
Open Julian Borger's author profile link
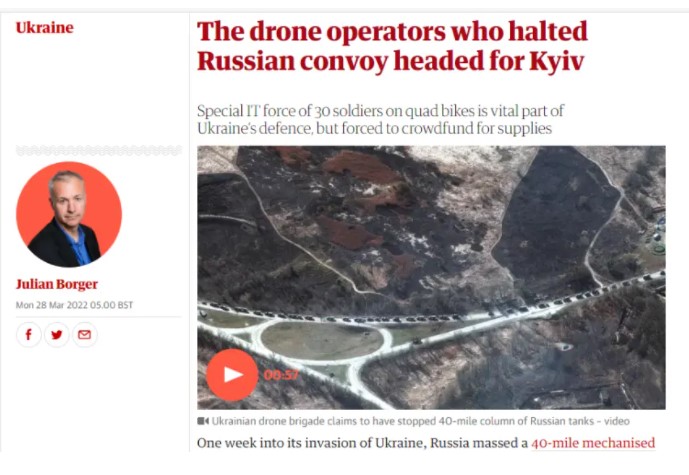click(x=57, y=284)
